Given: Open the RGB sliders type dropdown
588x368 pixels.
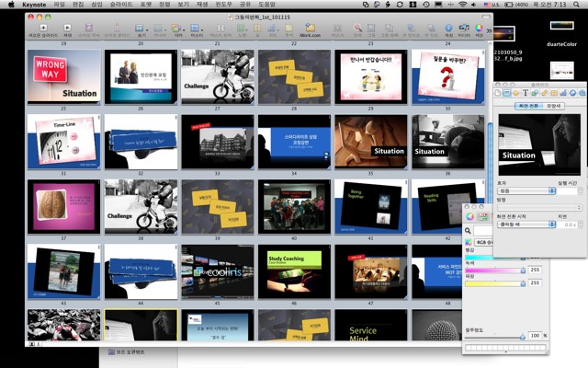Looking at the screenshot, I should point(484,242).
